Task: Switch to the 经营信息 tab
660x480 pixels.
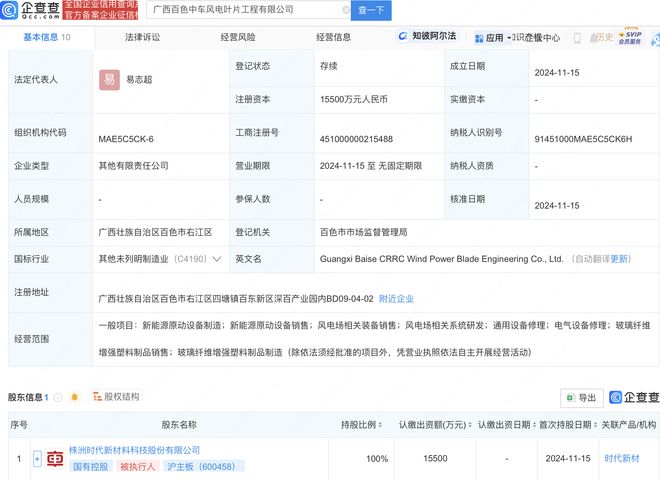Action: tap(333, 37)
